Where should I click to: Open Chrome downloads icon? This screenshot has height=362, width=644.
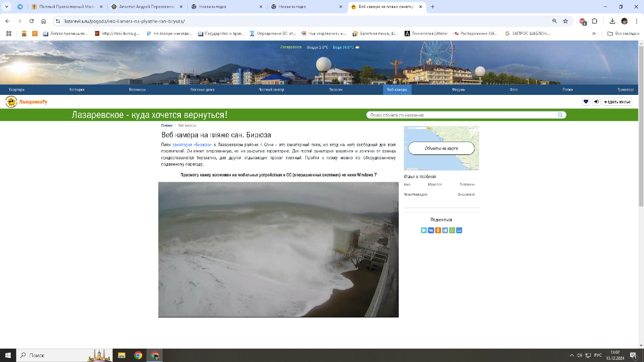pos(612,21)
